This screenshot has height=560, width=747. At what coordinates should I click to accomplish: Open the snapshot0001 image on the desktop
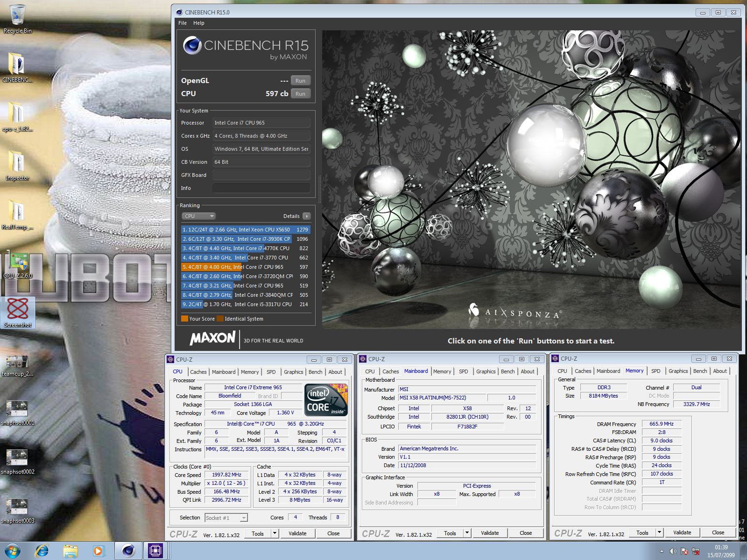(x=17, y=413)
